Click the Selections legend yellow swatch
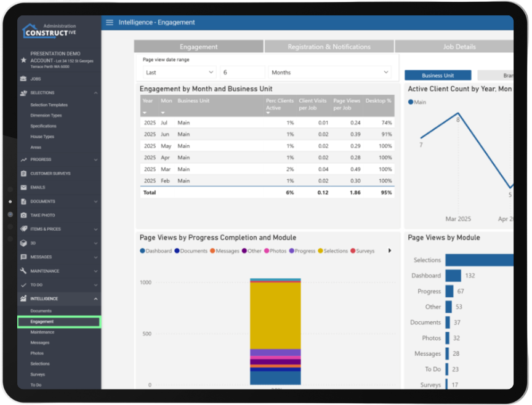Screen dimensions: 532x405 320,251
